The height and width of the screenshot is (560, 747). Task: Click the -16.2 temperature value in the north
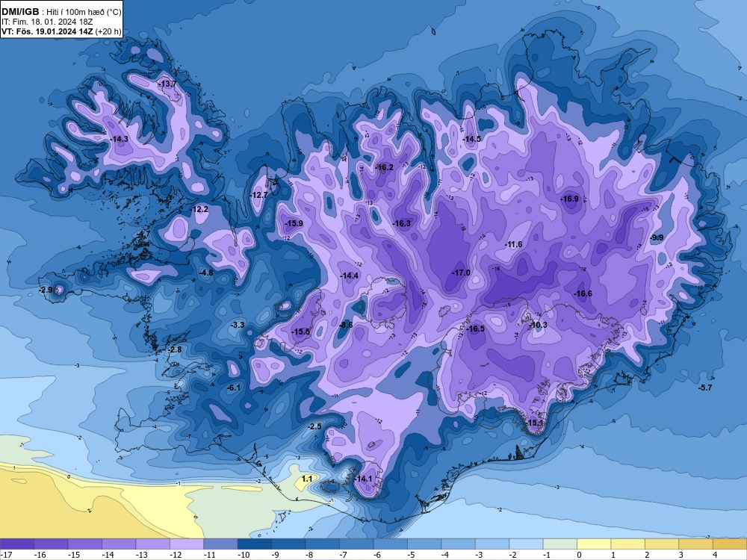[x=384, y=167]
